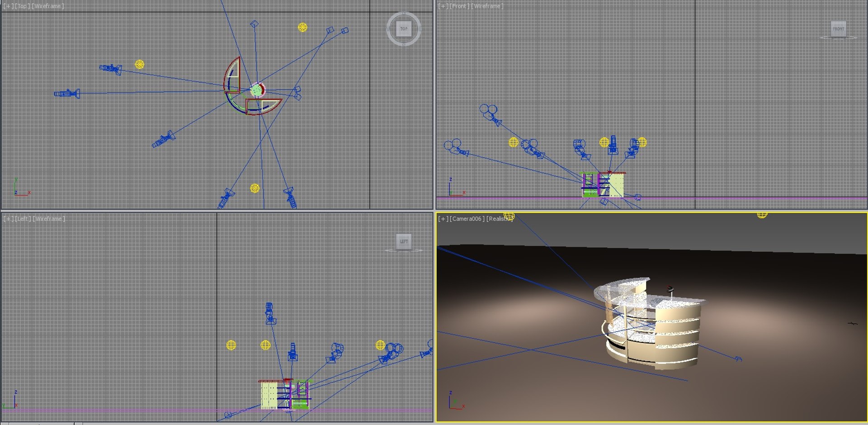Open the Camera006 viewport [+] general menu
868x425 pixels.
click(x=443, y=219)
